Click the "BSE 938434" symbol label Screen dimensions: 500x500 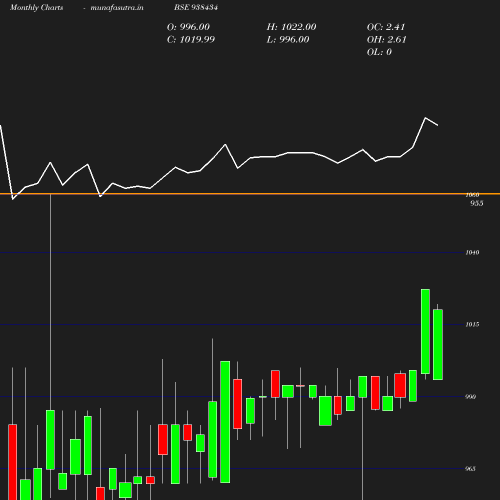(196, 7)
